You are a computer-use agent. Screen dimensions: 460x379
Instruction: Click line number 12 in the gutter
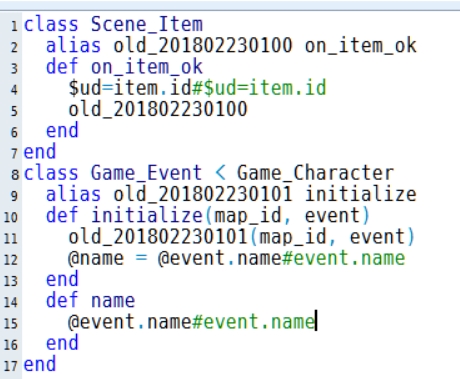point(11,259)
